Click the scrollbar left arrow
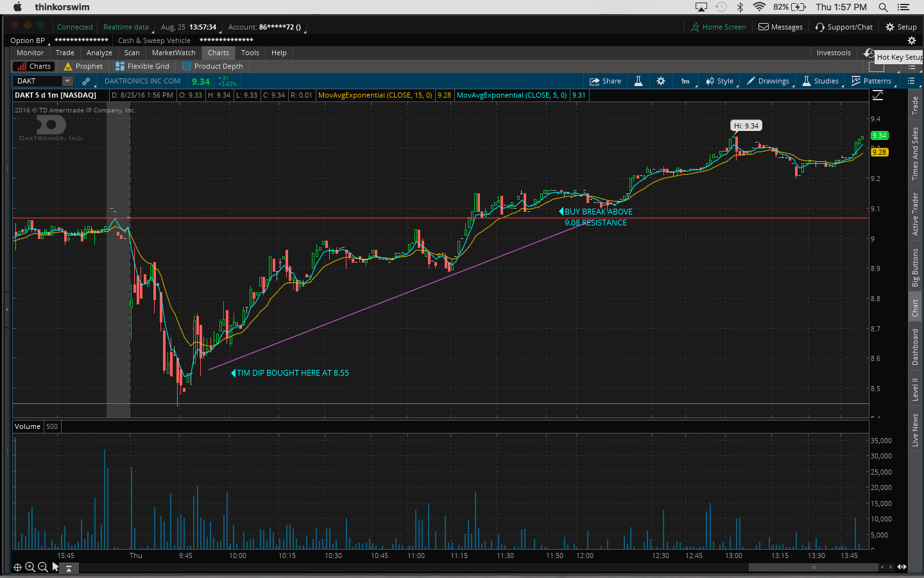This screenshot has height=578, width=924. (x=882, y=567)
